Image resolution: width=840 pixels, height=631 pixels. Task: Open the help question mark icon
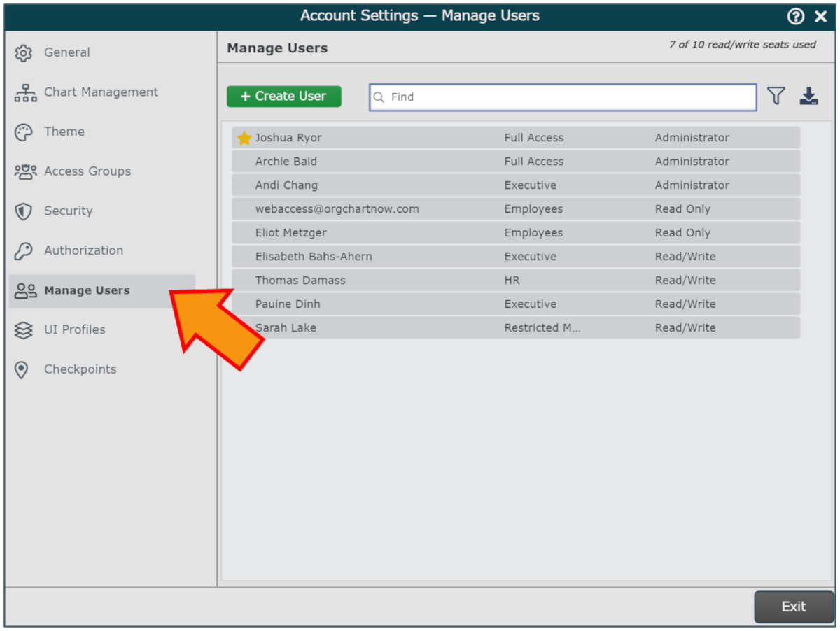point(795,16)
